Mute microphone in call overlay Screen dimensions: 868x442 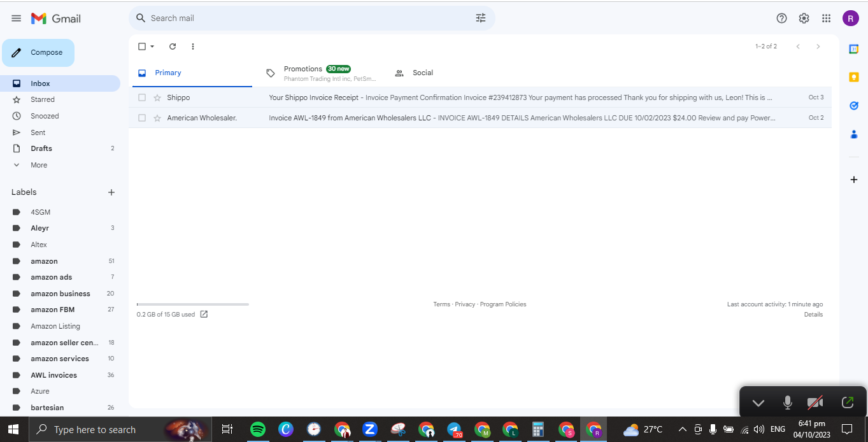(x=788, y=403)
